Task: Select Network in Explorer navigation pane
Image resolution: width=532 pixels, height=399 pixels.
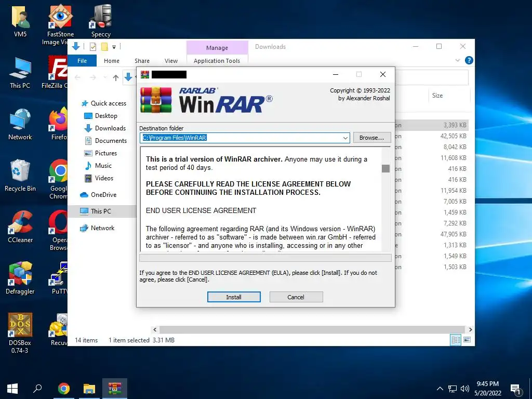Action: pos(97,228)
